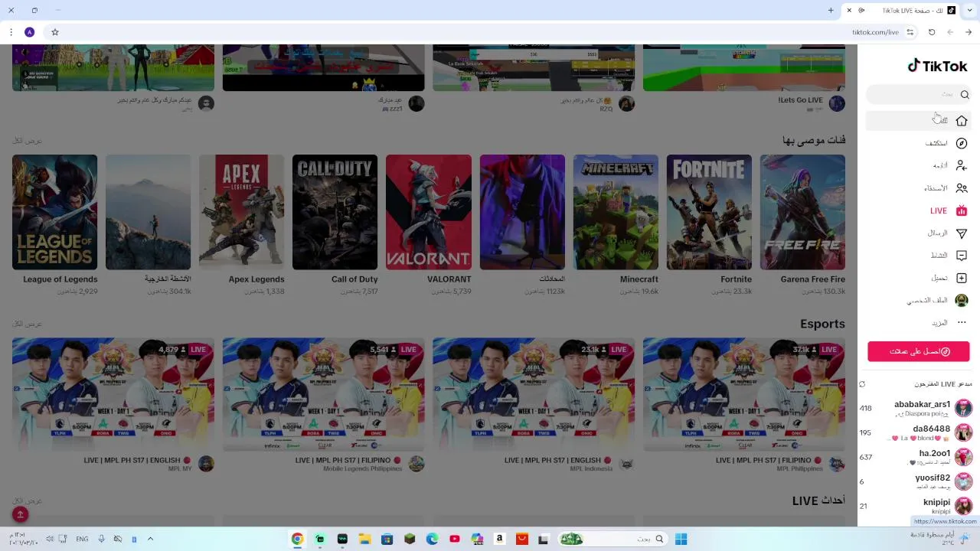Open the Home (house) icon in sidebar
The image size is (980, 551).
[962, 120]
